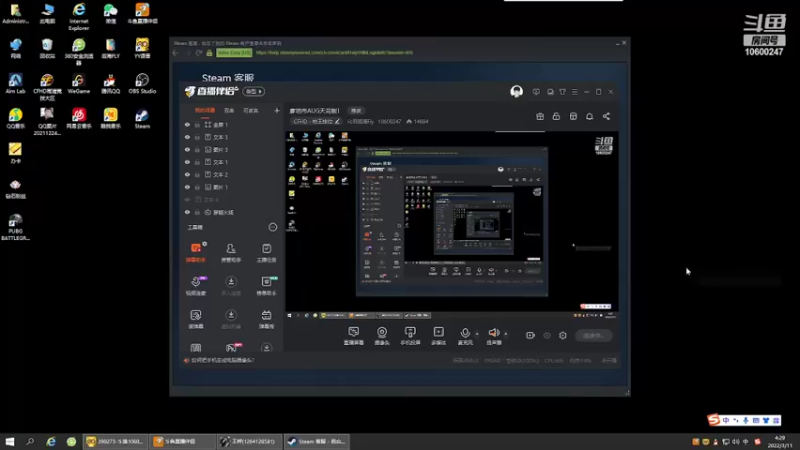Hide the 图片 3 source layer

pos(187,149)
